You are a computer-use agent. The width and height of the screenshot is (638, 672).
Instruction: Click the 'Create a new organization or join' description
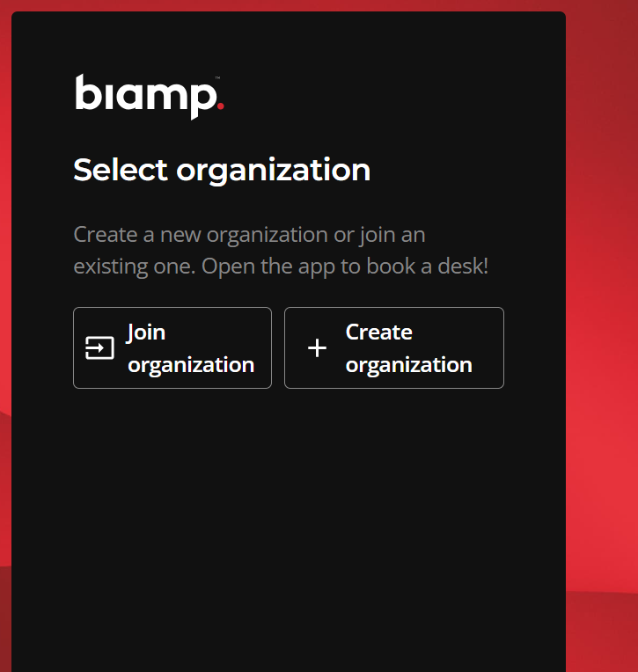pyautogui.click(x=281, y=251)
